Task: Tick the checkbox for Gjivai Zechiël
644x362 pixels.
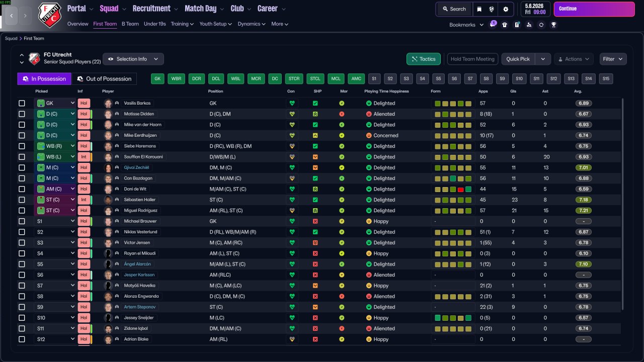Action: [22, 167]
